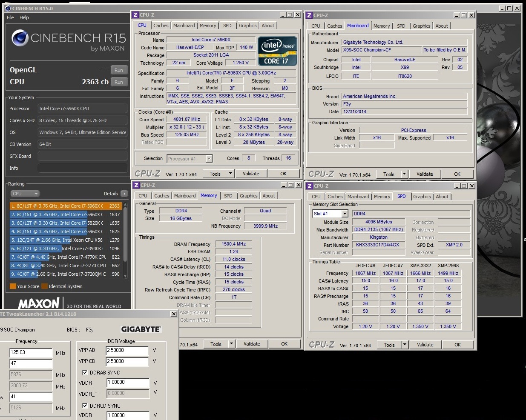This screenshot has height=420, width=526.
Task: Click the BIOS date 12/31/2014
Action: tap(405, 112)
